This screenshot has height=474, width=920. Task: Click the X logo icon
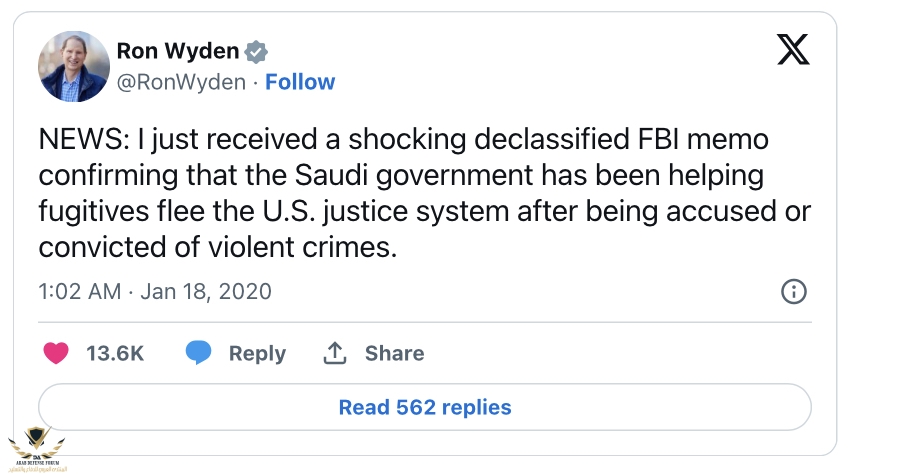click(x=793, y=52)
